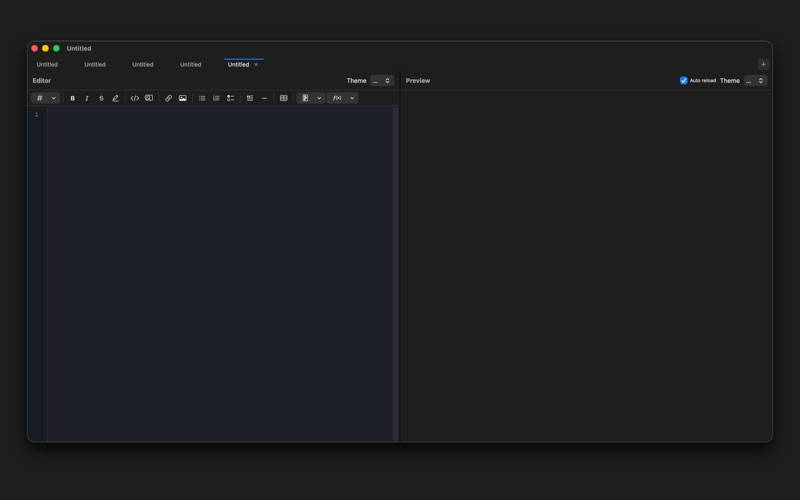Insert a table using the grid icon
The height and width of the screenshot is (500, 800).
coord(284,98)
